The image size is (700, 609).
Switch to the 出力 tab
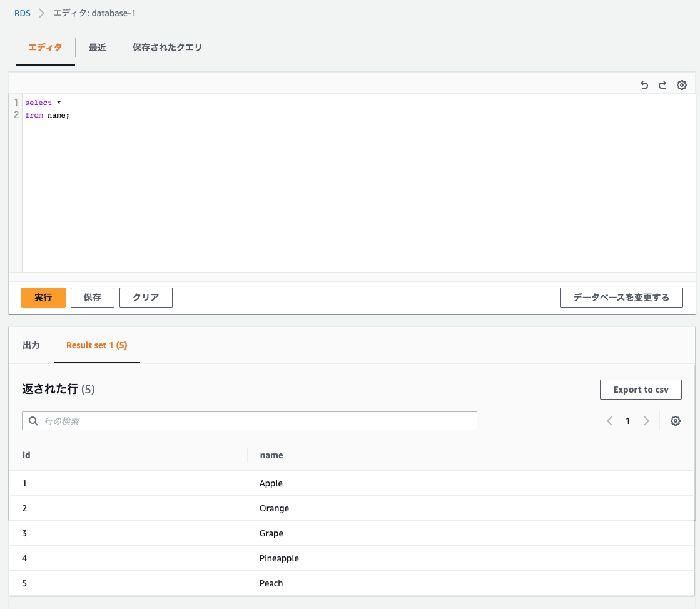pos(32,345)
